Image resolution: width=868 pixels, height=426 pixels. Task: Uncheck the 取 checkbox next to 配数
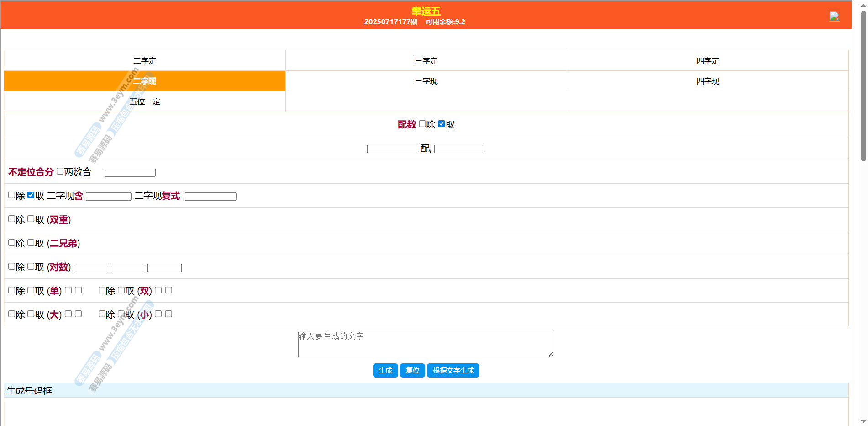tap(442, 124)
